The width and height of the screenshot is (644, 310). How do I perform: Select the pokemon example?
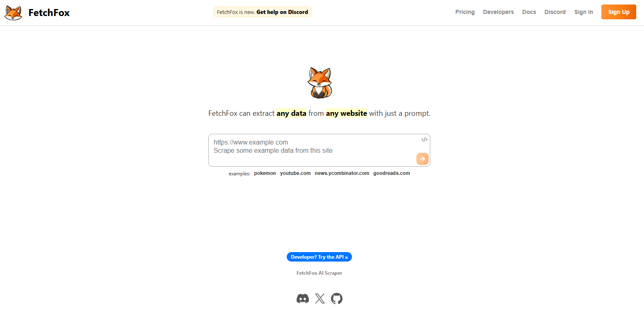point(265,173)
